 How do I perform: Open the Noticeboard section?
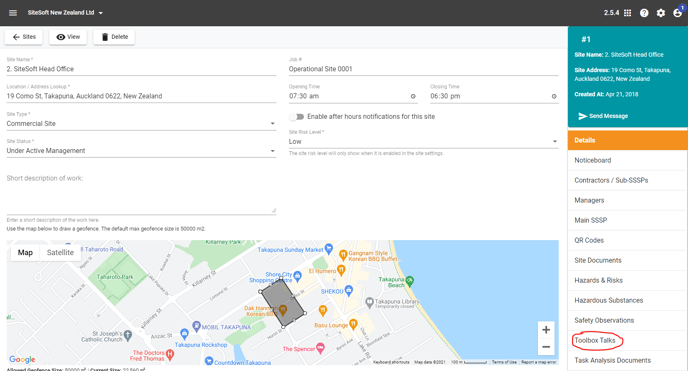click(627, 161)
